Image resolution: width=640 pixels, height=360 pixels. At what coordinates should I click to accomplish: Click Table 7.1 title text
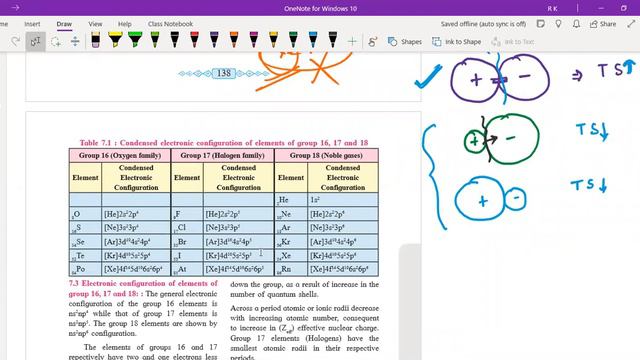224,143
